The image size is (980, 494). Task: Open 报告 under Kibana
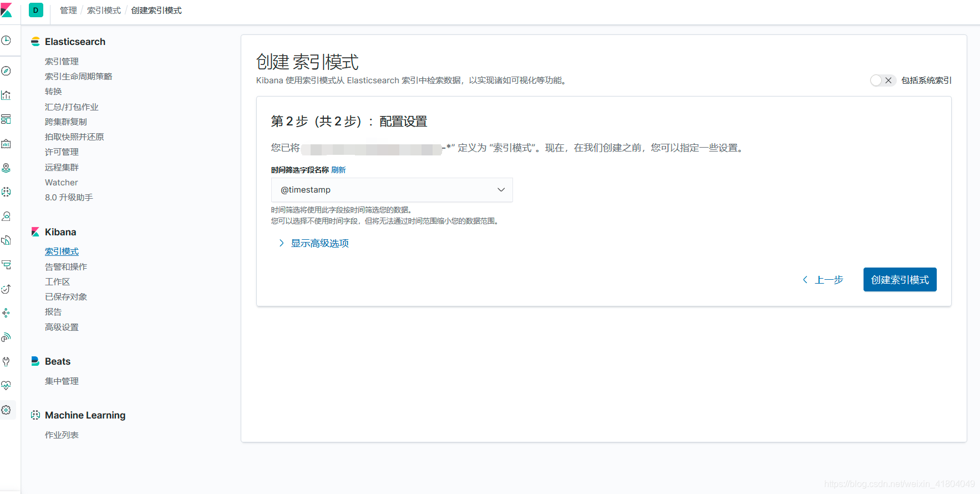[53, 311]
